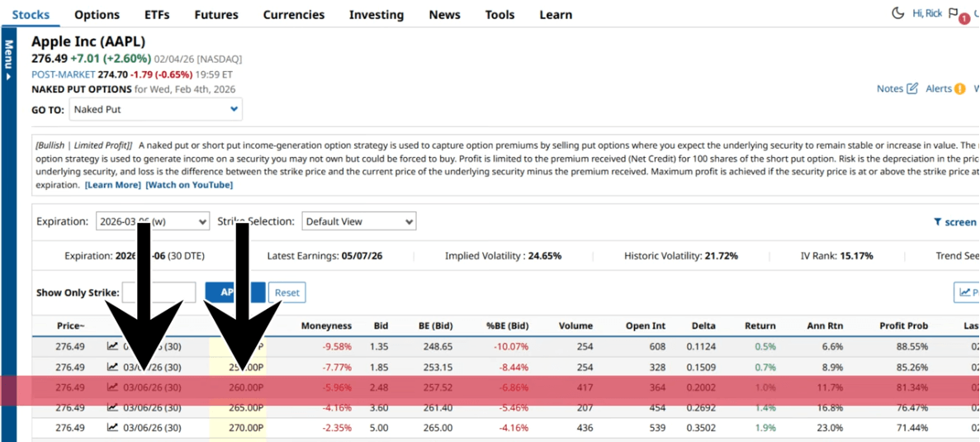
Task: Open the Expiration date dropdown
Action: coord(153,221)
